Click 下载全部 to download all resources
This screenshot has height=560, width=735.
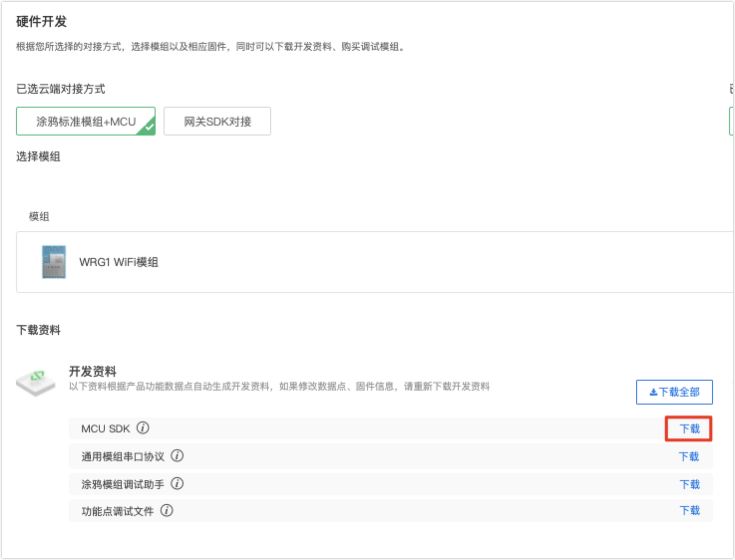coord(674,392)
